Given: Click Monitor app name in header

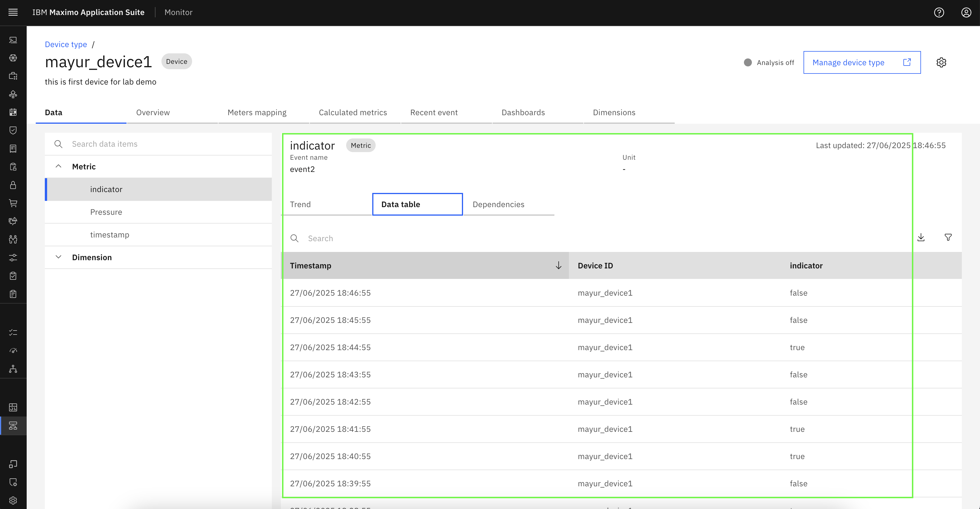Looking at the screenshot, I should pos(178,12).
